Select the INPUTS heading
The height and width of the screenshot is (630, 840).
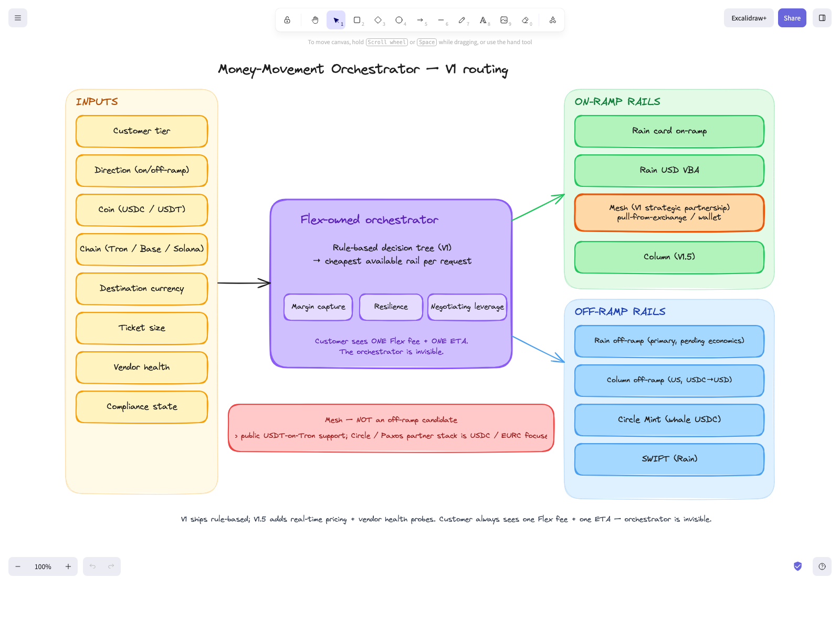pos(97,101)
